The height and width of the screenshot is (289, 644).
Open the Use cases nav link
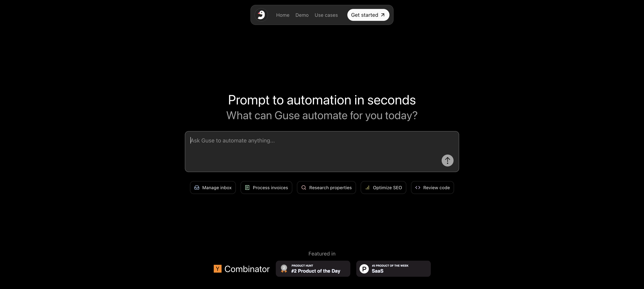[x=326, y=15]
